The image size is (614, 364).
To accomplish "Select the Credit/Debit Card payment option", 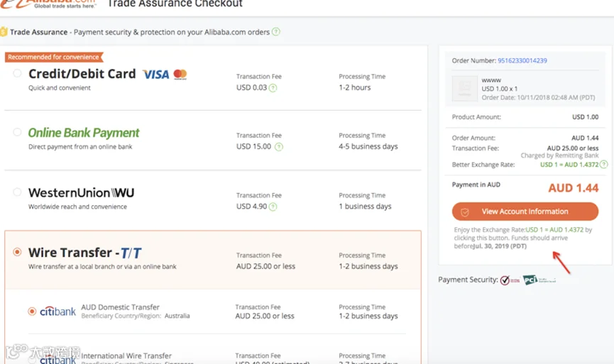I will (17, 73).
